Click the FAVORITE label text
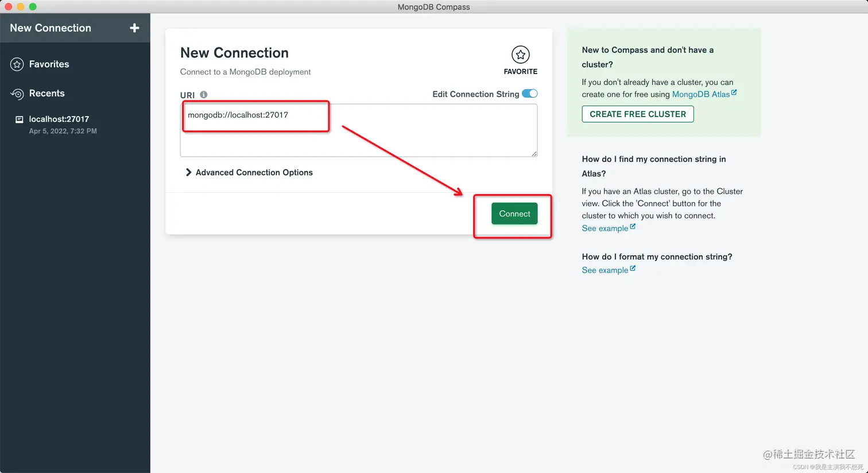 pos(521,72)
